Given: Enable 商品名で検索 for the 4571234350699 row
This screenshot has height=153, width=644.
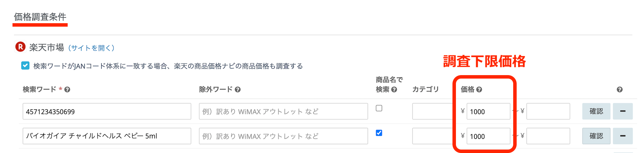Looking at the screenshot, I should [379, 108].
